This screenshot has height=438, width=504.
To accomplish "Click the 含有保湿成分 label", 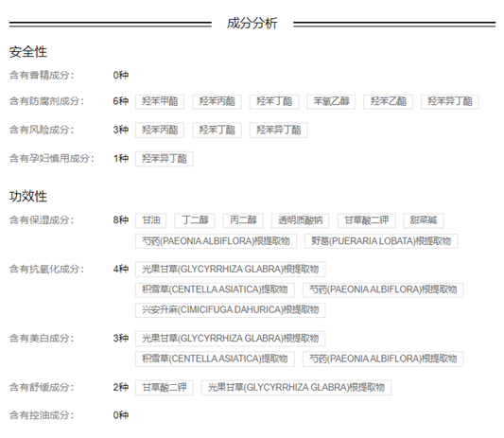I will coord(42,220).
